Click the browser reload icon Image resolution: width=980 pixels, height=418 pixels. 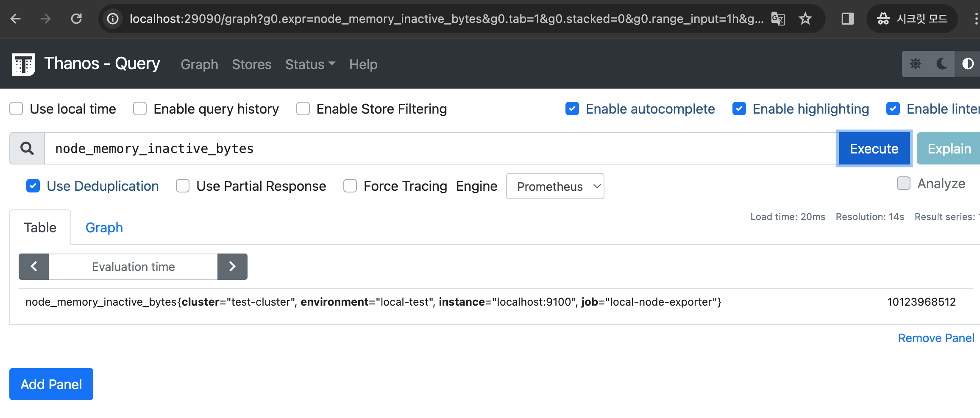coord(76,19)
